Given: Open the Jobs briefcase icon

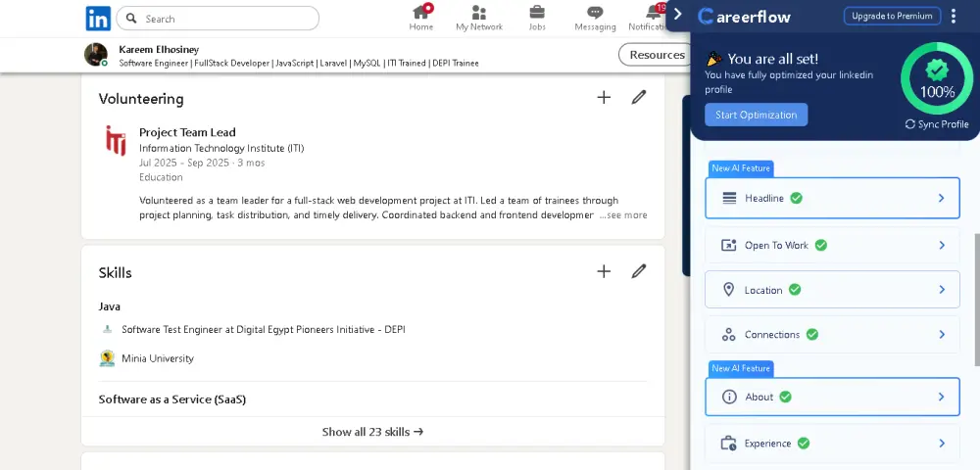Looking at the screenshot, I should tap(537, 12).
